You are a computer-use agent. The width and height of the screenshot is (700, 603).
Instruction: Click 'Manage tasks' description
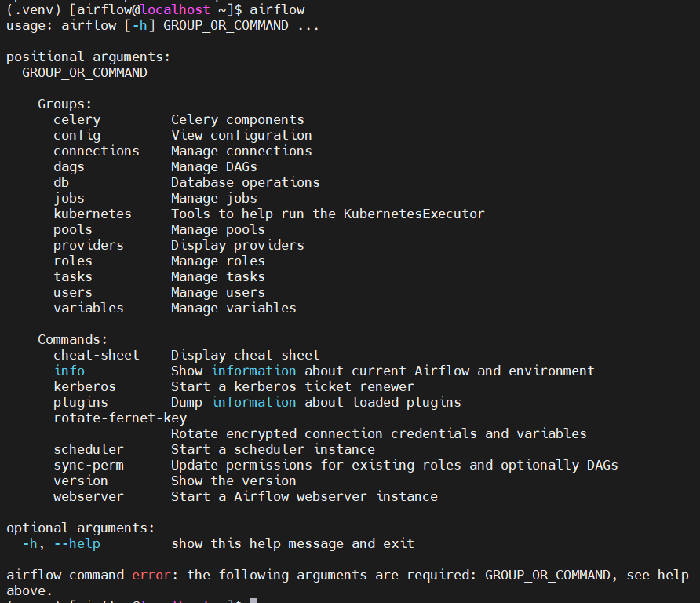218,277
